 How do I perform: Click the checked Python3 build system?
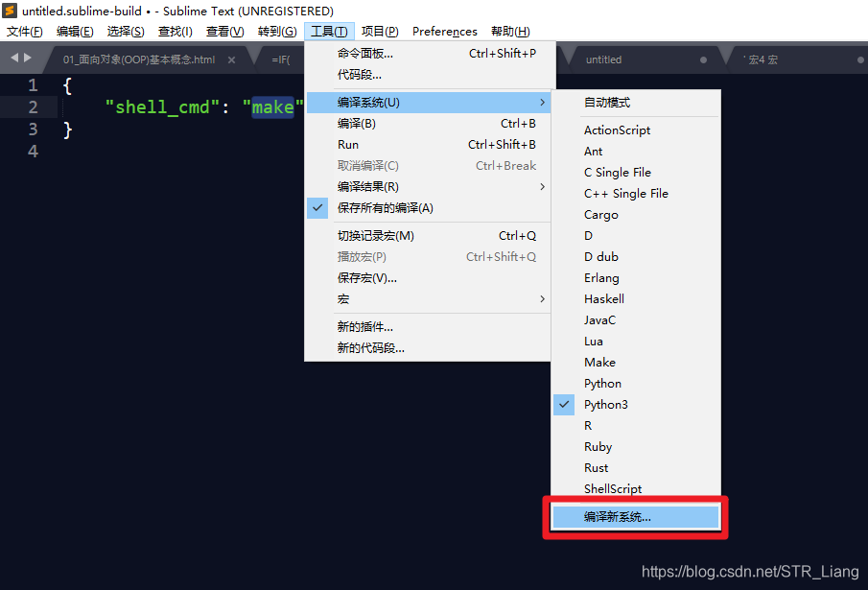point(636,405)
